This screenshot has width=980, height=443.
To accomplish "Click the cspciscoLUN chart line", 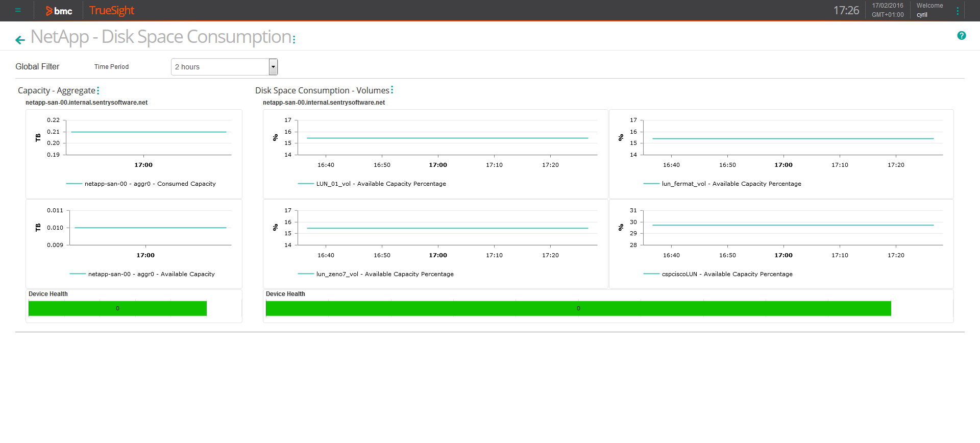I will (x=793, y=225).
